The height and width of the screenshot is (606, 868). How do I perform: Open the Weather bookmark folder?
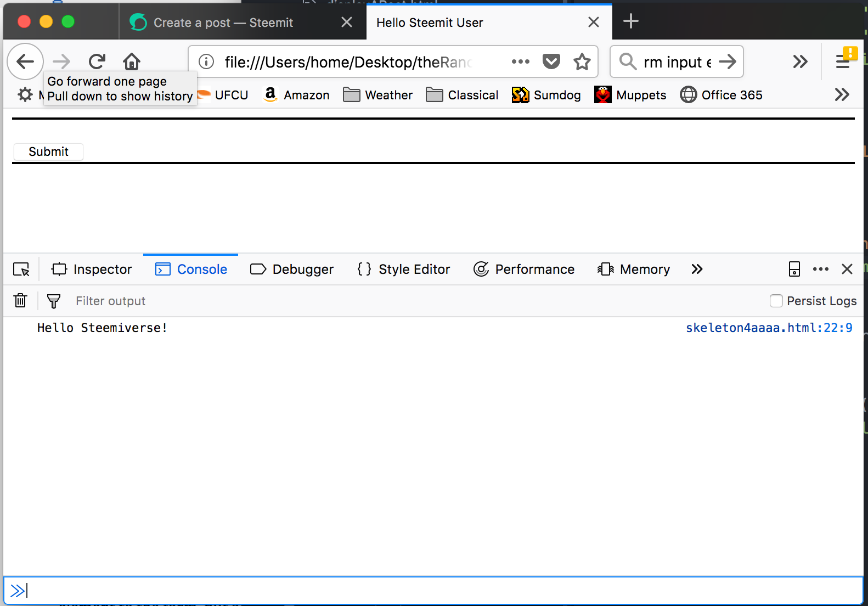point(377,95)
